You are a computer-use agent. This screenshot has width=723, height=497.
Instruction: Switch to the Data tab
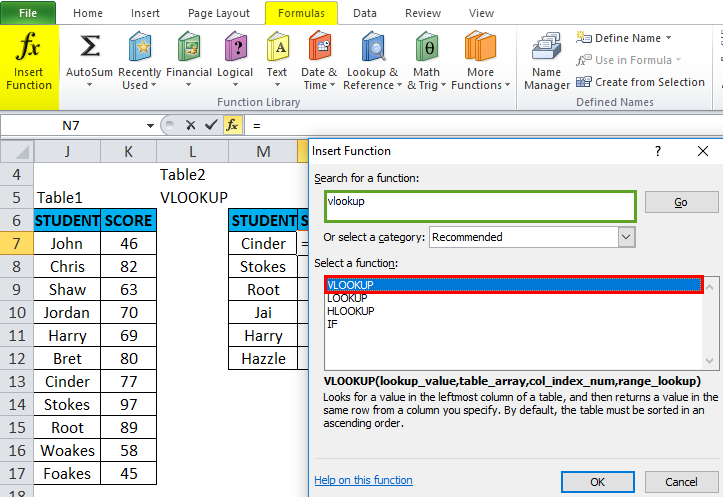click(365, 13)
